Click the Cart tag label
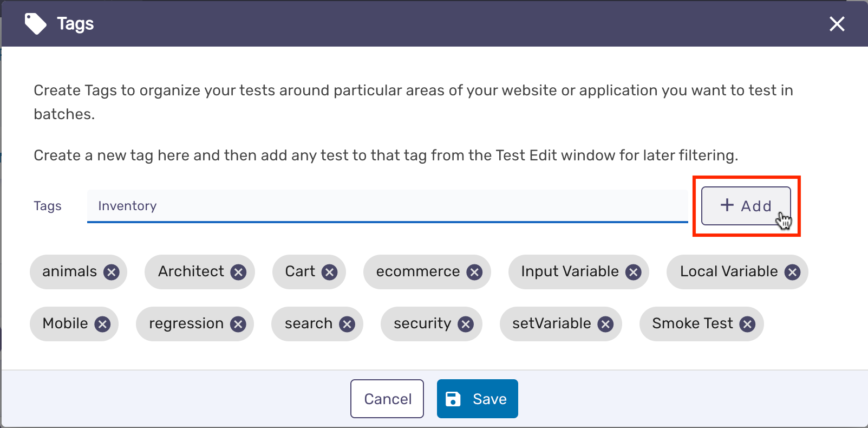 click(x=300, y=271)
